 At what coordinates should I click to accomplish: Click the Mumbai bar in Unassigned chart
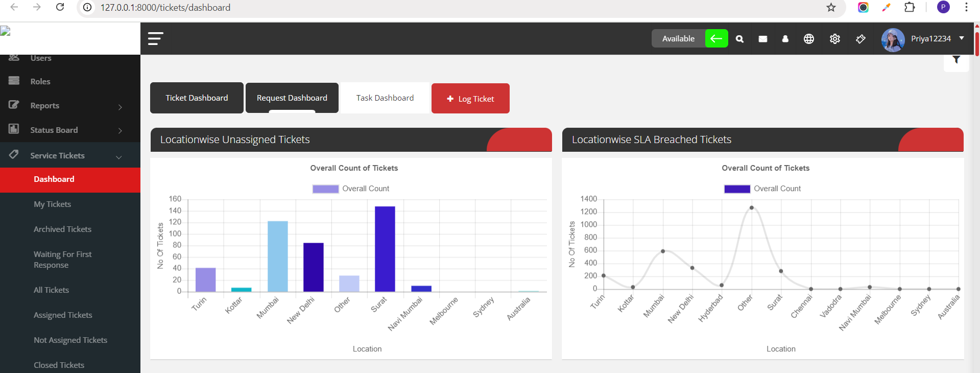coord(278,257)
